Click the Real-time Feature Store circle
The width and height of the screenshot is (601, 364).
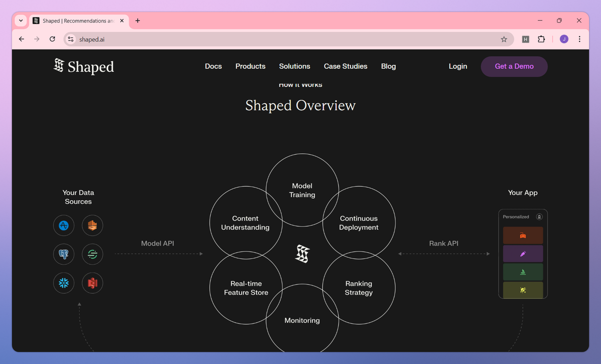246,288
